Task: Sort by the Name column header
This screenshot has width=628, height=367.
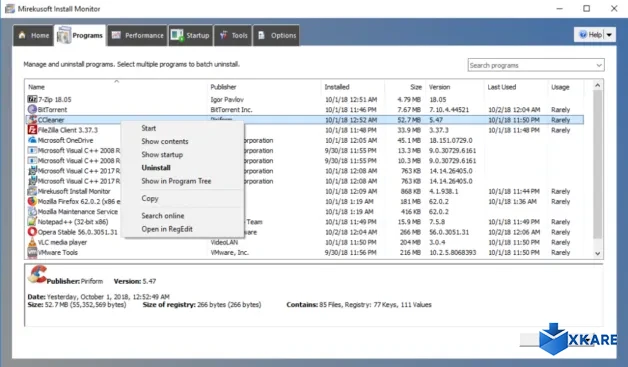Action: coord(36,87)
